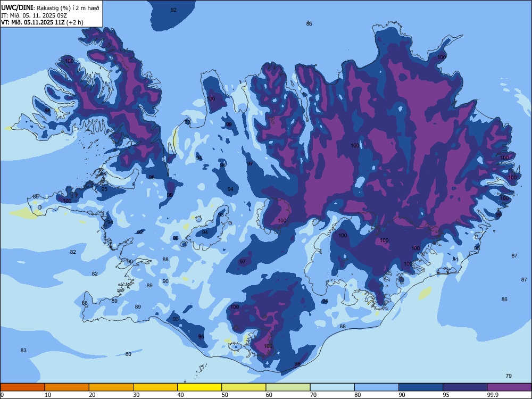532x399 pixels.
Task: Click the "VT: Mið. 05.11.2025 11Z (+2 h)" line
Action: coord(41,22)
